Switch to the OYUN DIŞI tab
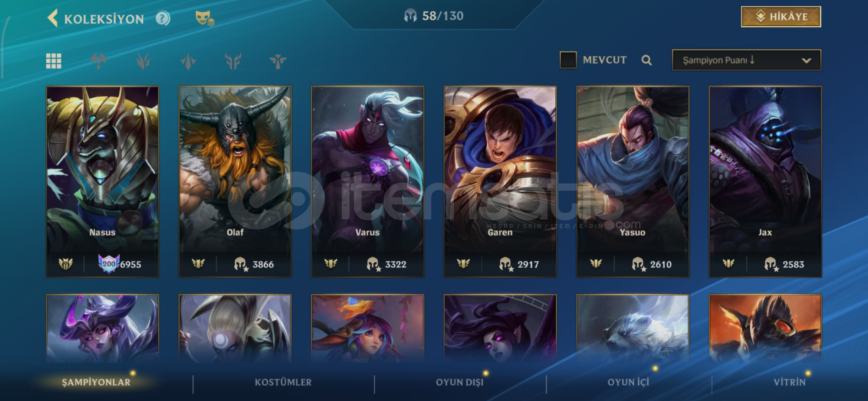 click(x=460, y=382)
